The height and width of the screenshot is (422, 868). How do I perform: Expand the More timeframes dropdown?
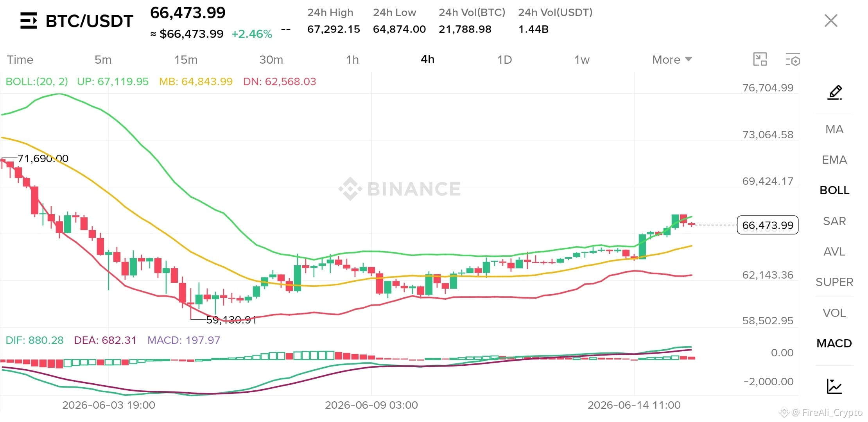point(672,59)
